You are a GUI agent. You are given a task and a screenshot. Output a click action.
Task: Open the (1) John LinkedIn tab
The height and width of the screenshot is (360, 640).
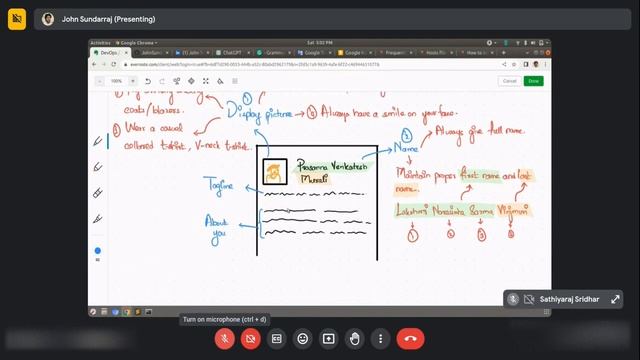191,53
